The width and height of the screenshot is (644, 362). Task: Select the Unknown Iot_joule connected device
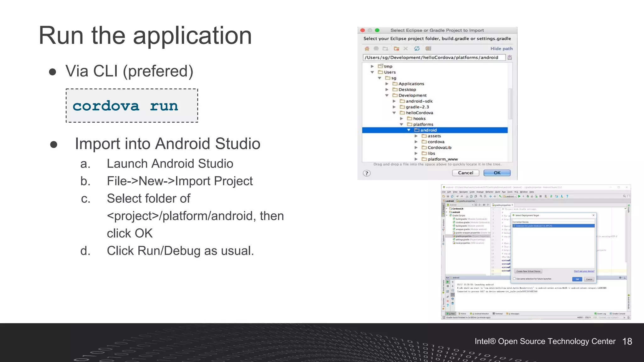[x=553, y=226]
